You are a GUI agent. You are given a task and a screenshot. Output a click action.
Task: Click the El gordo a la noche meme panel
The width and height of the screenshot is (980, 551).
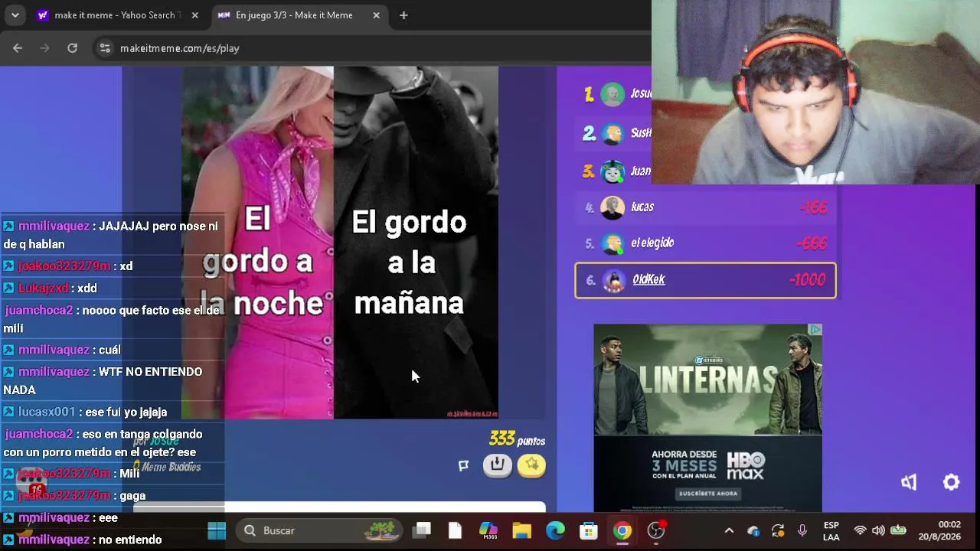[257, 243]
